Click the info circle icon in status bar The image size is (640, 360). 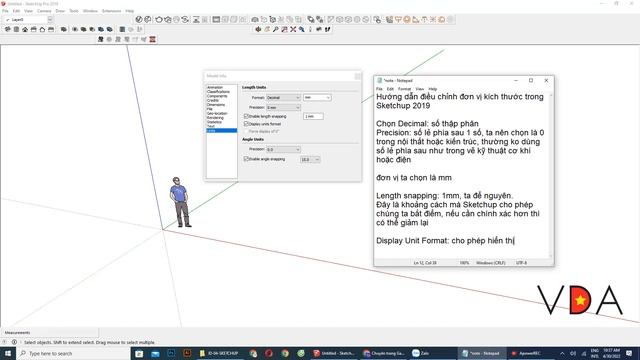14,342
